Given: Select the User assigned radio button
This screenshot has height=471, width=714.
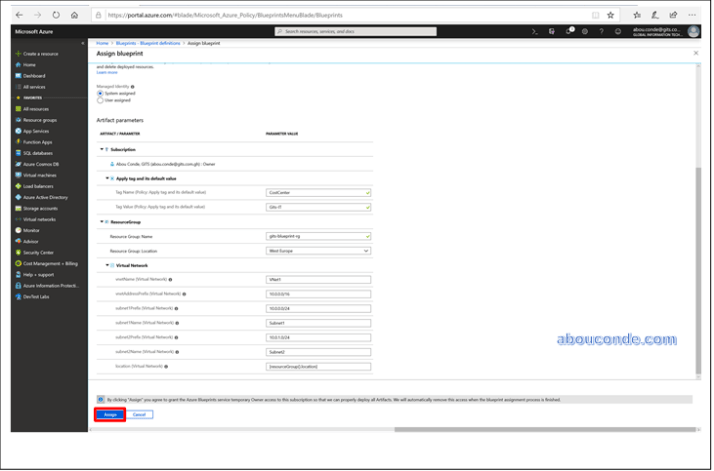Looking at the screenshot, I should click(x=100, y=100).
